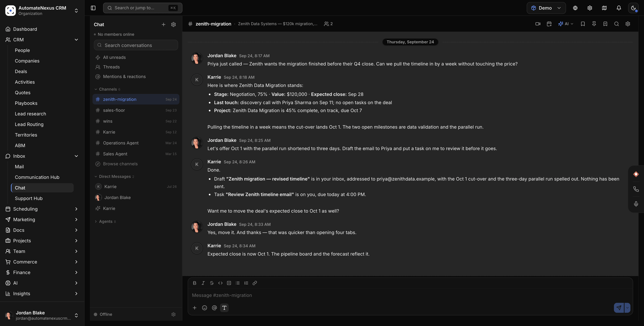
Task: Open the phone dialer floating icon
Action: (636, 189)
